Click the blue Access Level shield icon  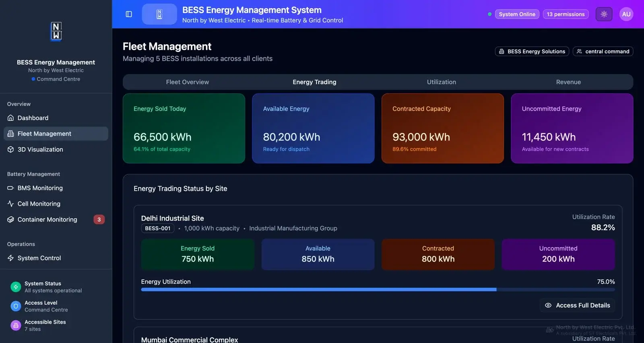click(16, 306)
